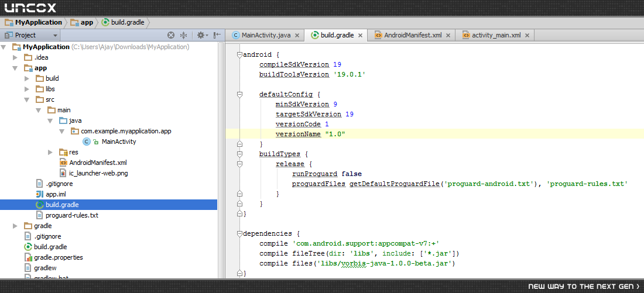Click the java source folder icon
Viewport: 644px width, 293px height.
[x=63, y=120]
